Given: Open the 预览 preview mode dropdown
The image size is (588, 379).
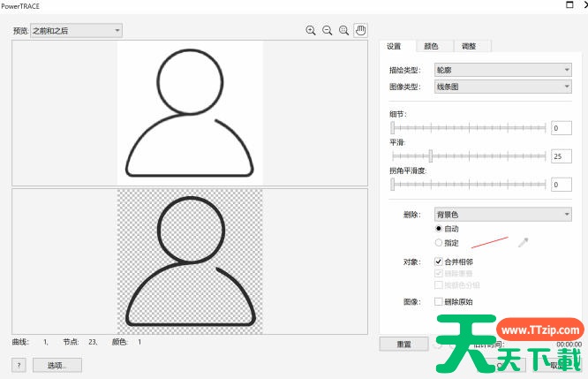Looking at the screenshot, I should click(76, 31).
